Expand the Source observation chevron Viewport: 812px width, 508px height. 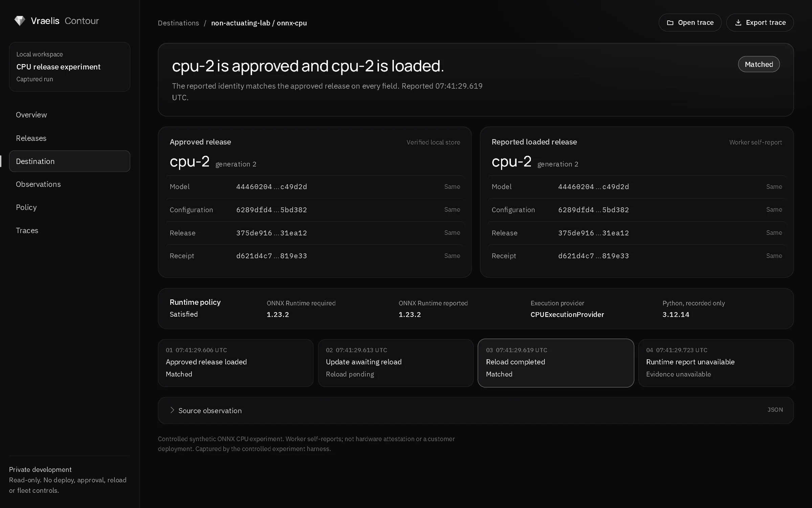pyautogui.click(x=172, y=410)
